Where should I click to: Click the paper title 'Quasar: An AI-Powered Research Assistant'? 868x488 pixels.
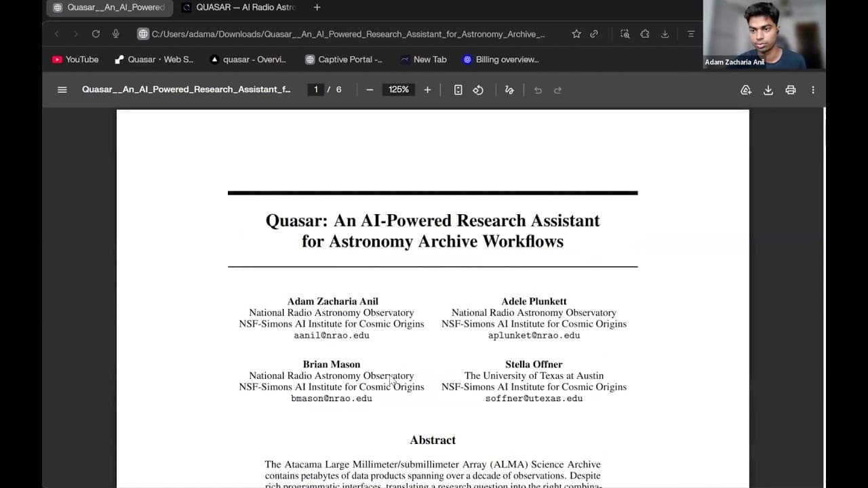433,221
